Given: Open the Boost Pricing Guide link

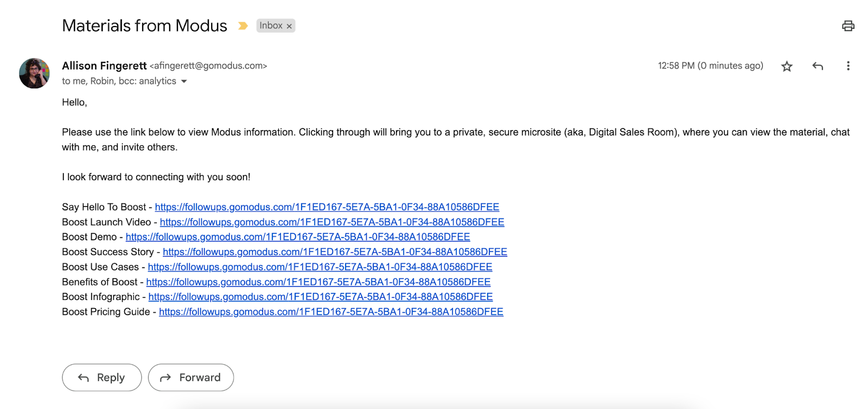Looking at the screenshot, I should point(331,312).
